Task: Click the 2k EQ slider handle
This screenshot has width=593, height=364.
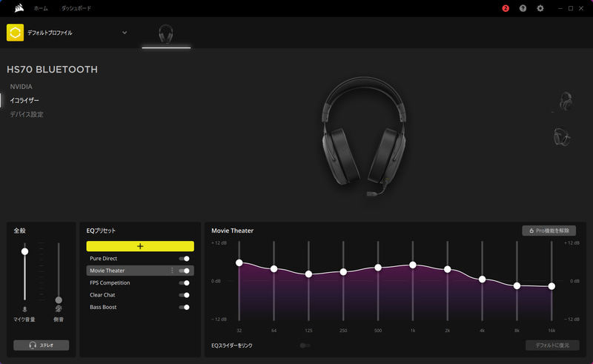Action: coord(448,269)
